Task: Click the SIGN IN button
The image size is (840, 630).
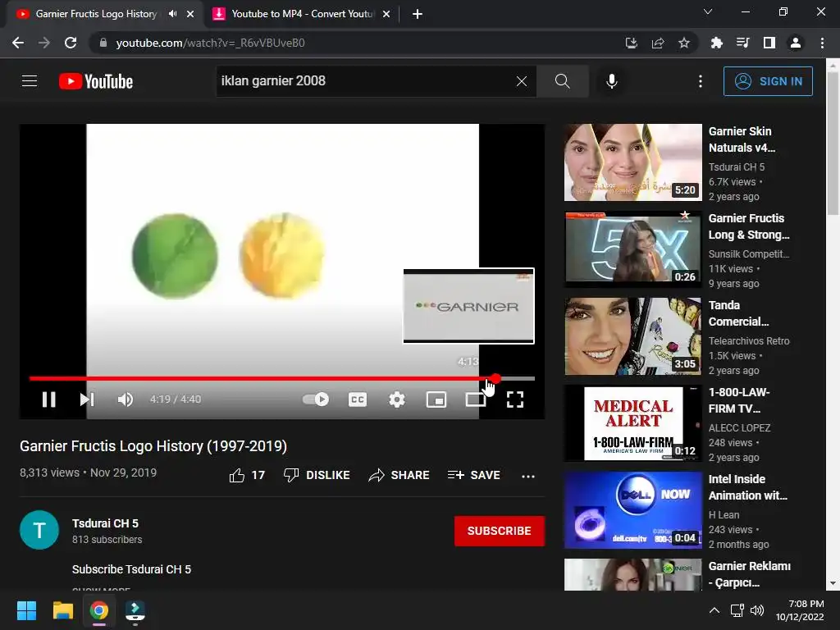Action: pyautogui.click(x=768, y=81)
